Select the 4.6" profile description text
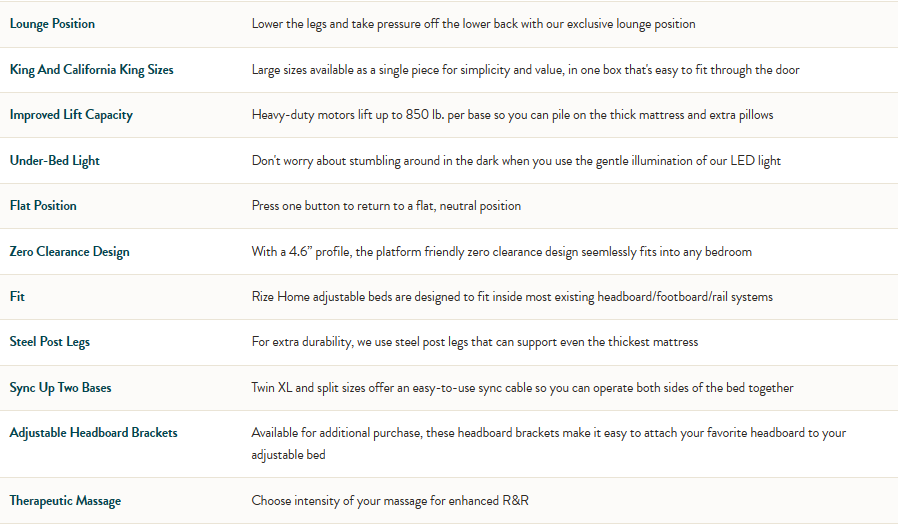This screenshot has height=531, width=899. 501,252
